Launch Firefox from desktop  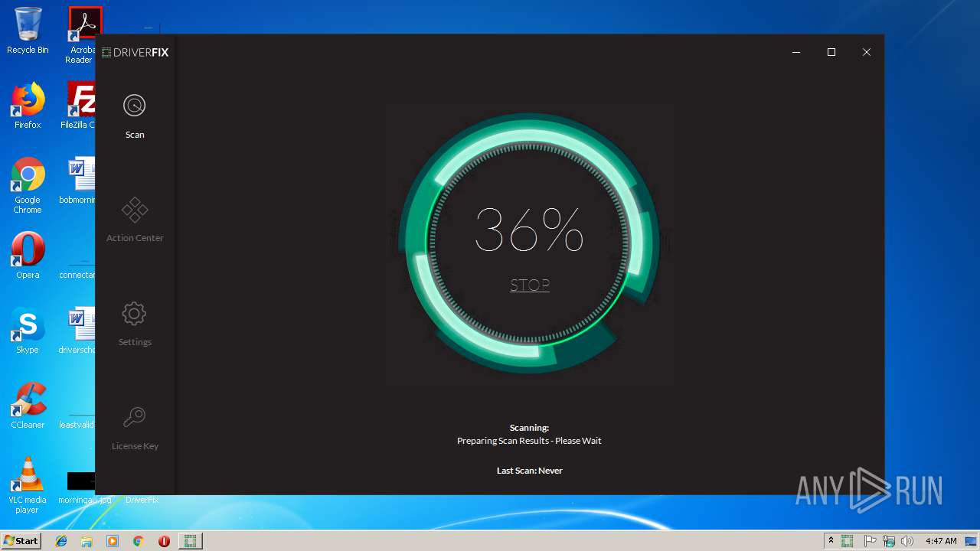[28, 106]
